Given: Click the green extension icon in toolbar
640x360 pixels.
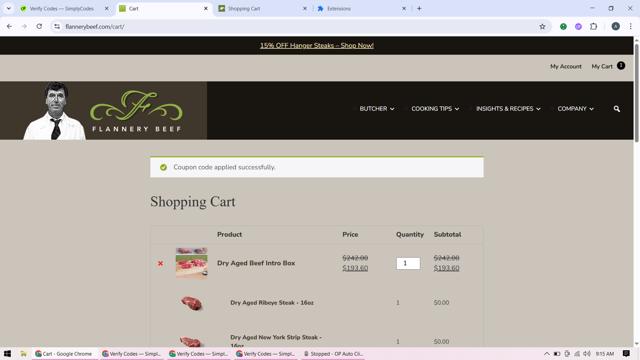Looking at the screenshot, I should pyautogui.click(x=563, y=27).
